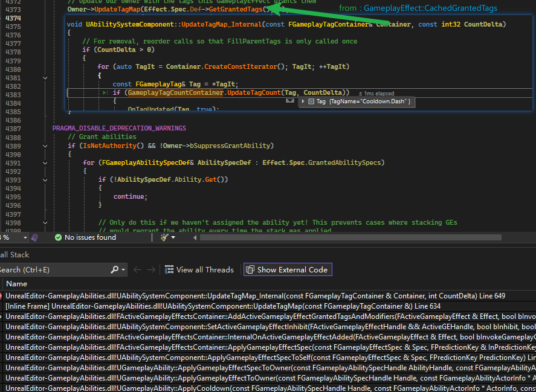Click the editor horizontal scrollbar thumb
Image resolution: width=536 pixels, height=392 pixels.
coord(350,237)
